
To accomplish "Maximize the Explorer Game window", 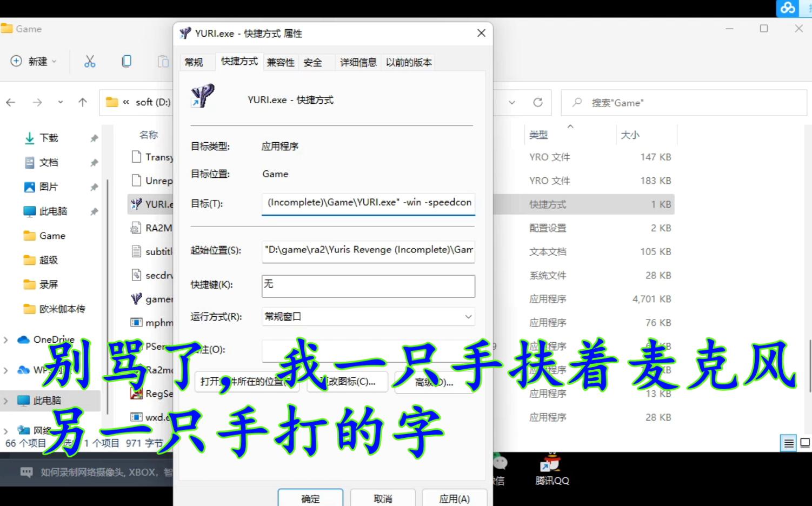I will point(764,29).
